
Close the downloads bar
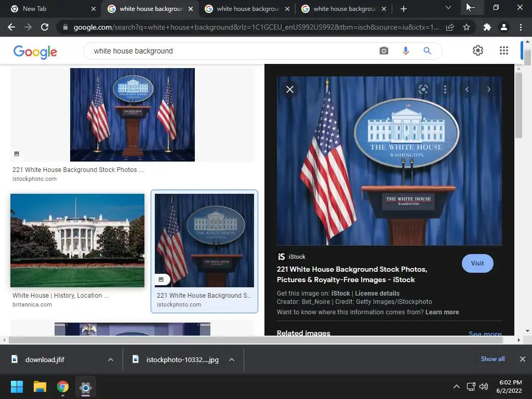click(x=523, y=359)
